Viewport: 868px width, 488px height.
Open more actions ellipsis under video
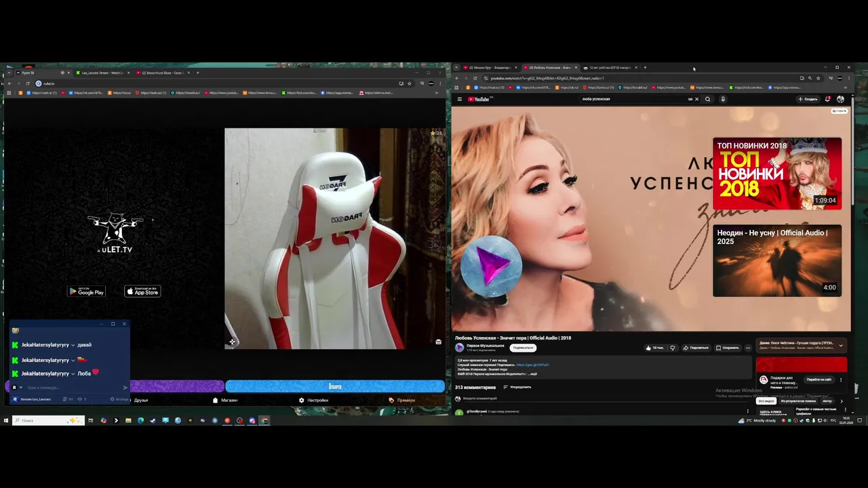[748, 348]
